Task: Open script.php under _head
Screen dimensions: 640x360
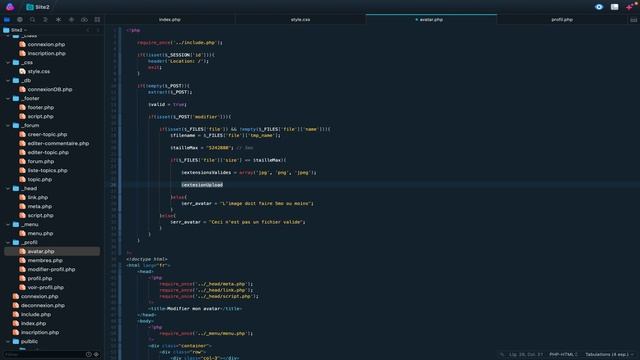Action: 36,215
